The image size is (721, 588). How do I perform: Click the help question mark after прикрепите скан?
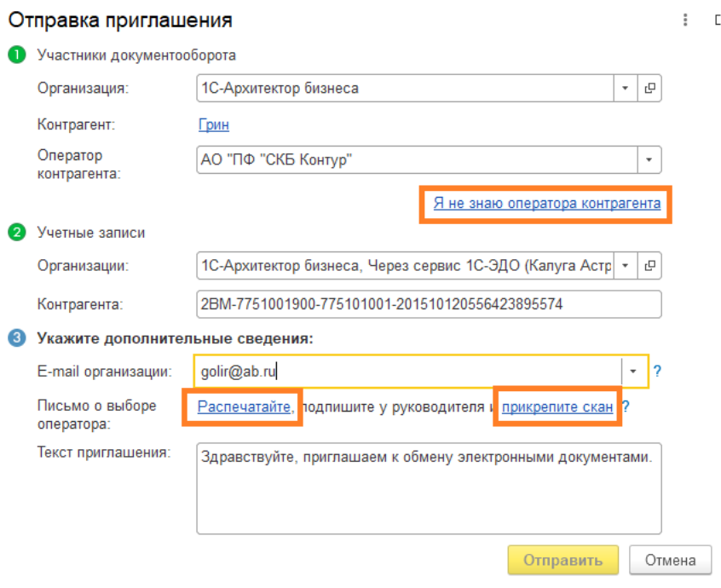pos(626,407)
